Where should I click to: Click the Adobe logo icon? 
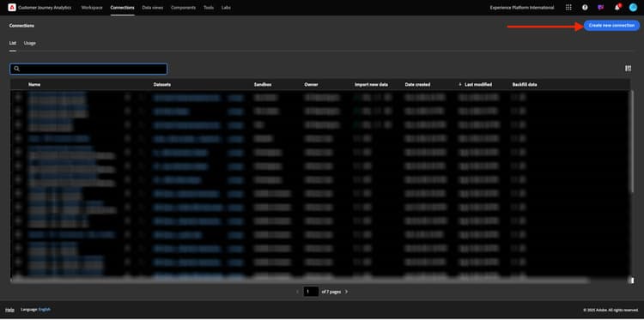click(11, 8)
